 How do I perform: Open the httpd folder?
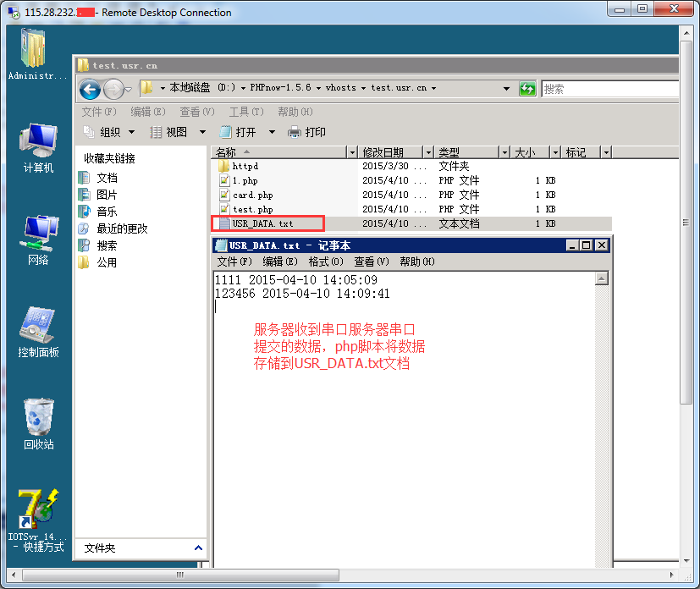click(245, 167)
